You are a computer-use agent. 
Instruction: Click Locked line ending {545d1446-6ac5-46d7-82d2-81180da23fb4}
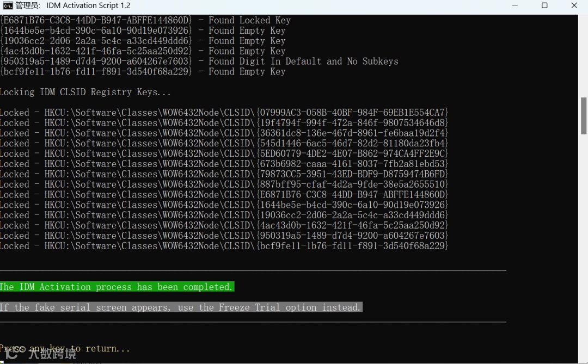[224, 143]
